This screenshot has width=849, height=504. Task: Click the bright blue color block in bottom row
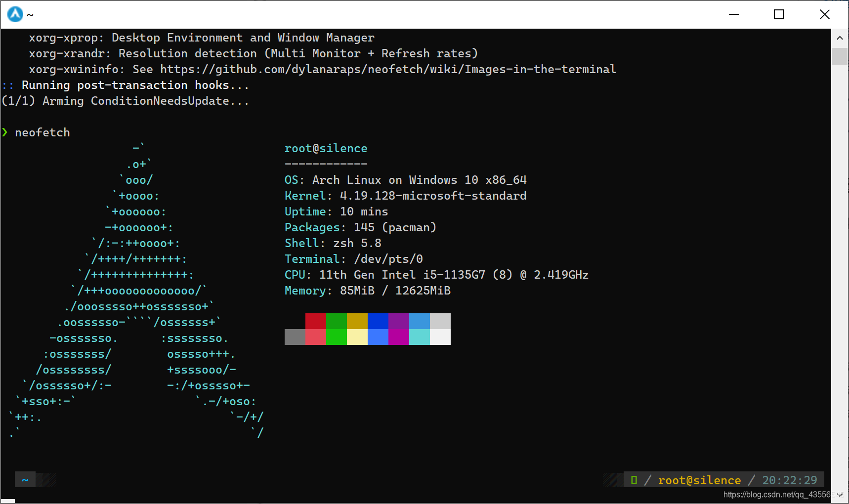click(x=378, y=337)
